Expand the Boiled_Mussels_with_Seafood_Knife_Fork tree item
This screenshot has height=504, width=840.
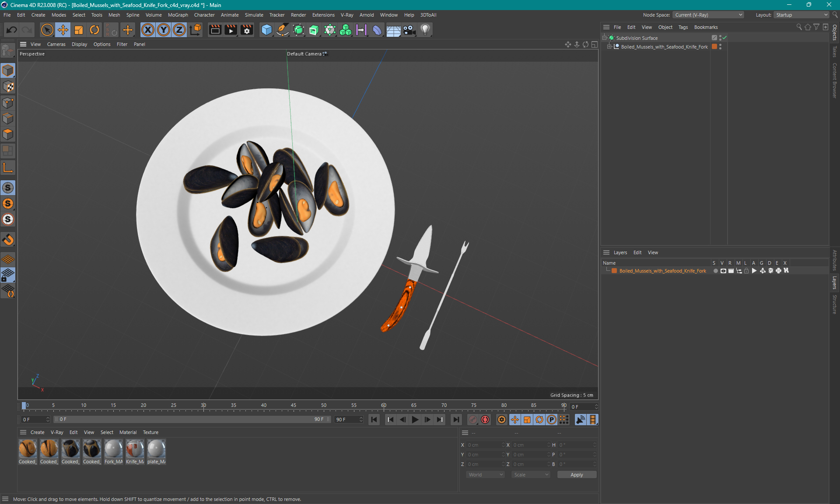pyautogui.click(x=613, y=47)
